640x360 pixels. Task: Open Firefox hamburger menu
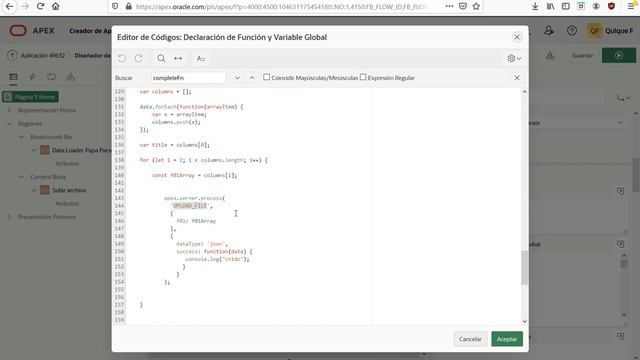631,7
